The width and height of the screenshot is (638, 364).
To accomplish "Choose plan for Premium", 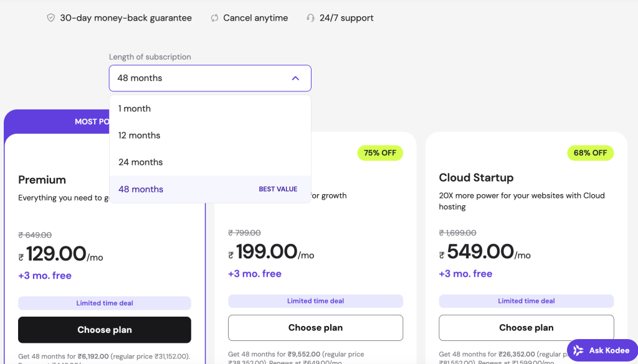I will 105,330.
